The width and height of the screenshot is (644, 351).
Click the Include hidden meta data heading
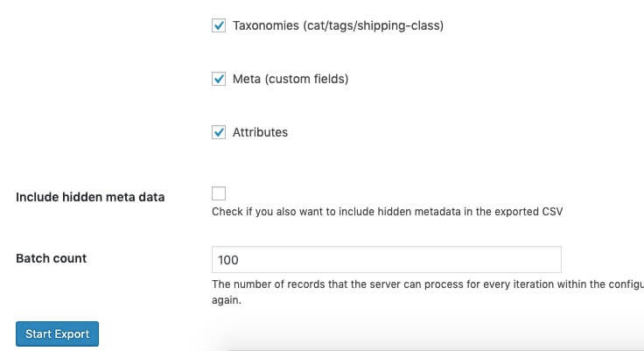[90, 197]
